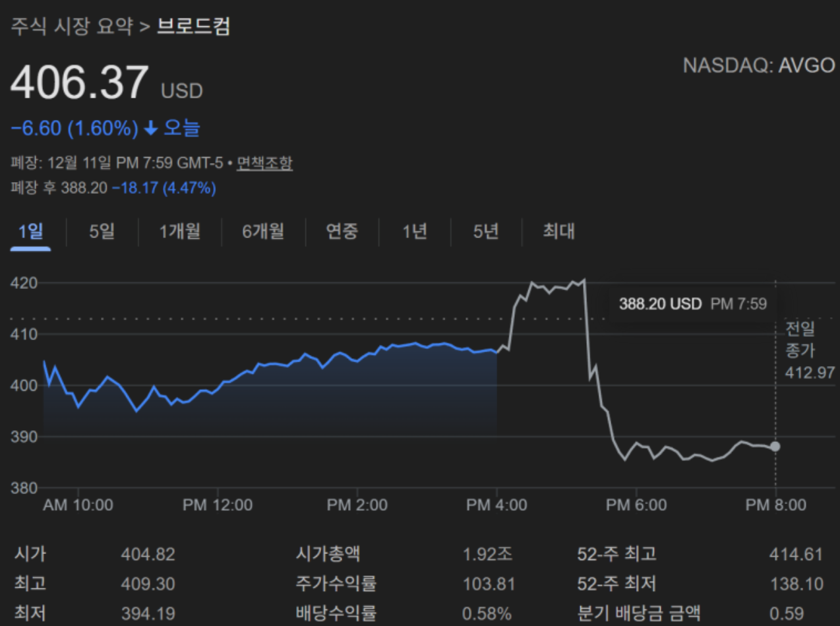This screenshot has height=626, width=840.
Task: Click the 브로드컴 breadcrumb title
Action: pyautogui.click(x=193, y=27)
